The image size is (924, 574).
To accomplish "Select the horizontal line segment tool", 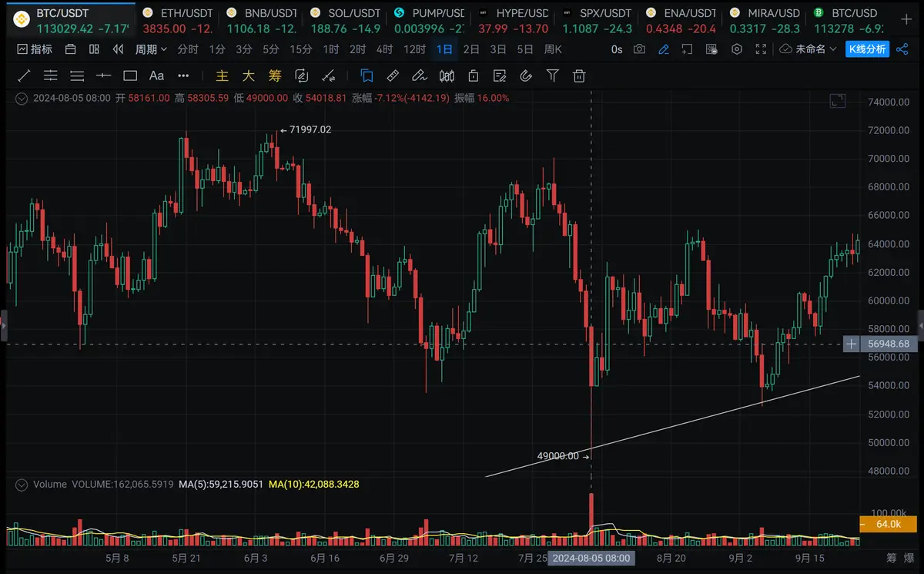I will [103, 76].
